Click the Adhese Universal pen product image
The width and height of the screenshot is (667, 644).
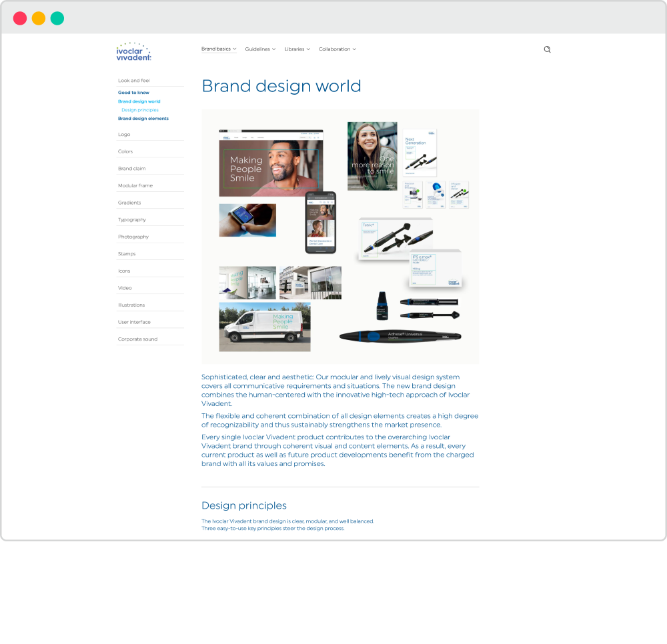(x=400, y=336)
